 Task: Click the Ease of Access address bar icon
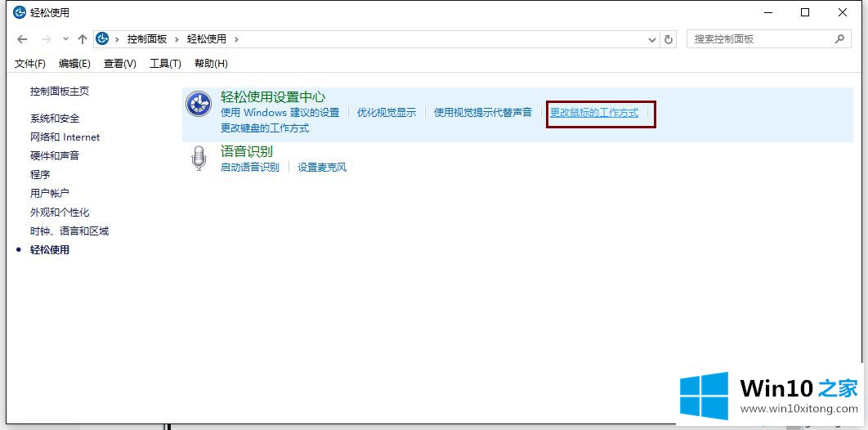(102, 38)
